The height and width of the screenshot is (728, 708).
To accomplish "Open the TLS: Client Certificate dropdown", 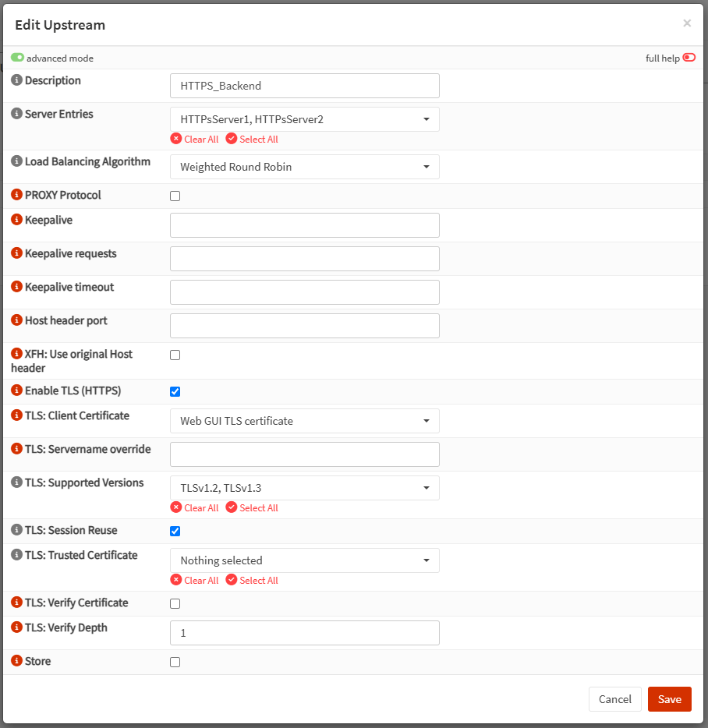I will 304,420.
